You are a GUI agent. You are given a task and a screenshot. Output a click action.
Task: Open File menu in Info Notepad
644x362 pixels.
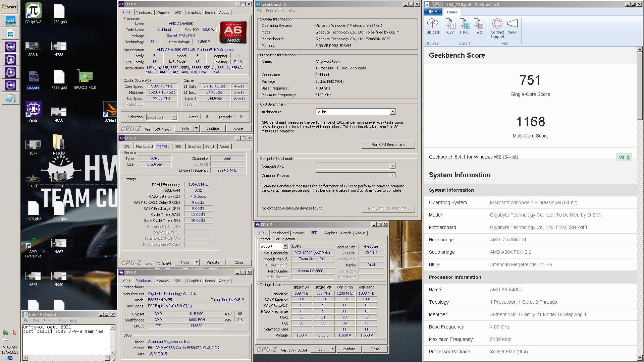coord(26,321)
